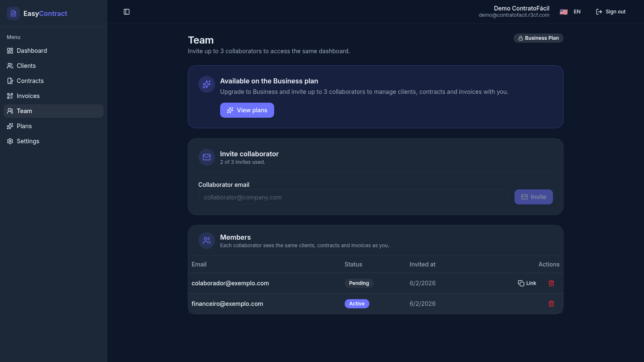This screenshot has width=644, height=362.
Task: Click the Menu label in sidebar
Action: tap(13, 37)
